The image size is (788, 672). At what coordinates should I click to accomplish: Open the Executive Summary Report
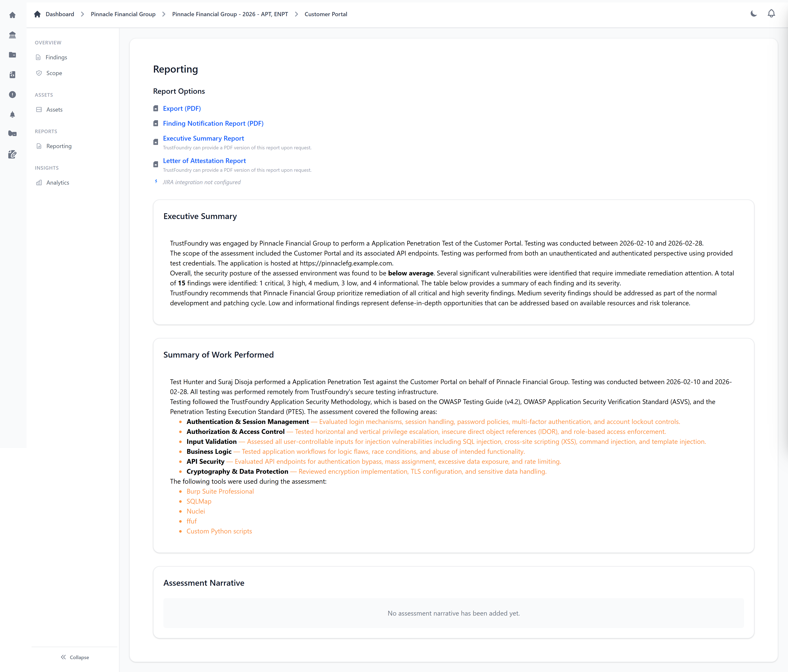point(203,138)
